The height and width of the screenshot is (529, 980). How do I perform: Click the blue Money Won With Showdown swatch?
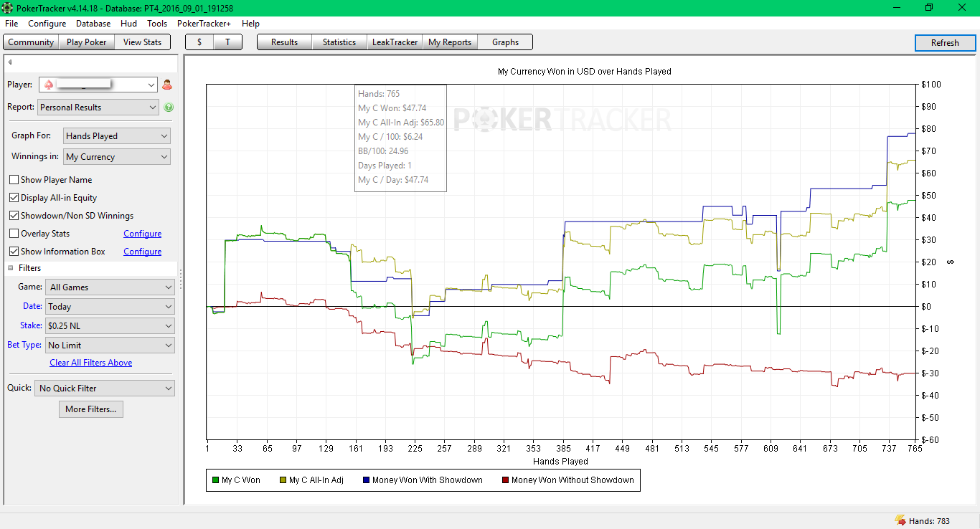click(x=366, y=480)
